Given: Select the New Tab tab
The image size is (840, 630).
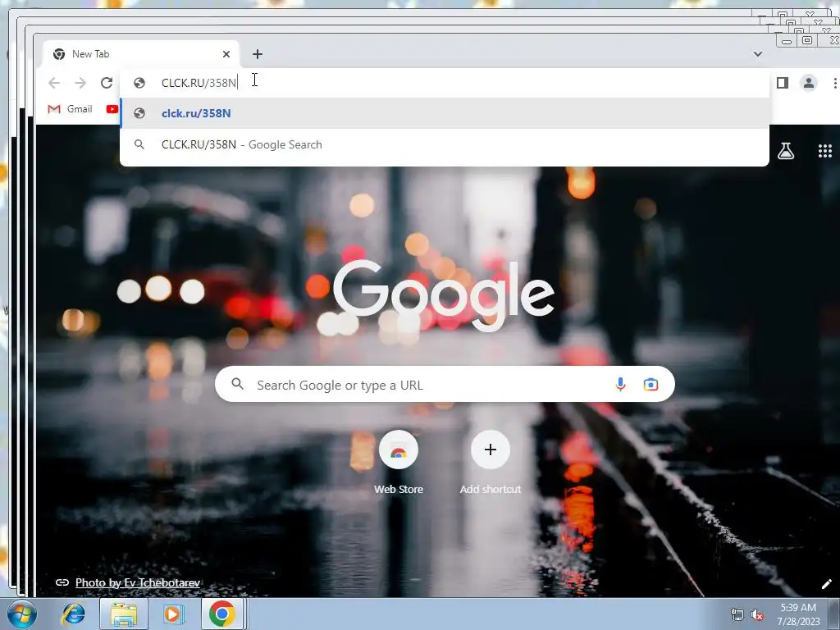Looking at the screenshot, I should coord(140,54).
